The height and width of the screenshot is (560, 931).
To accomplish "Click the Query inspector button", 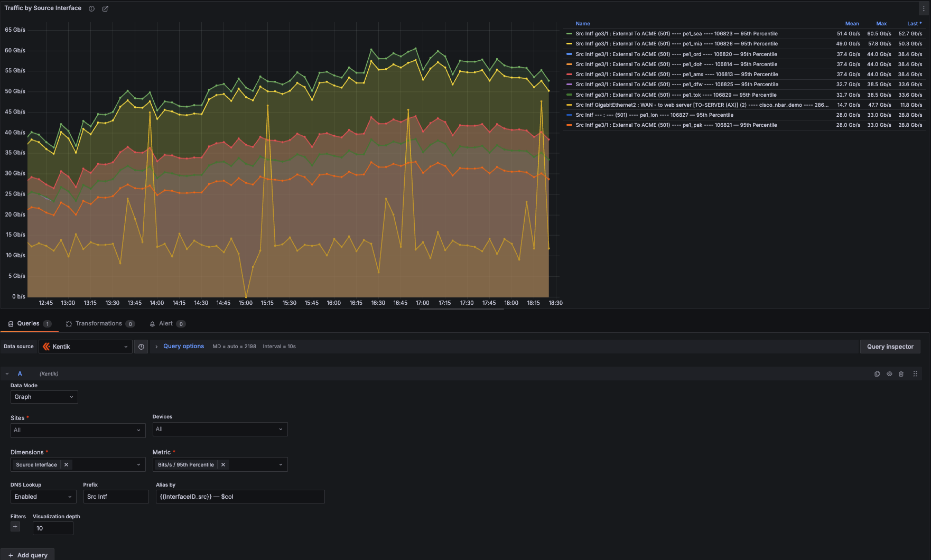I will tap(890, 347).
